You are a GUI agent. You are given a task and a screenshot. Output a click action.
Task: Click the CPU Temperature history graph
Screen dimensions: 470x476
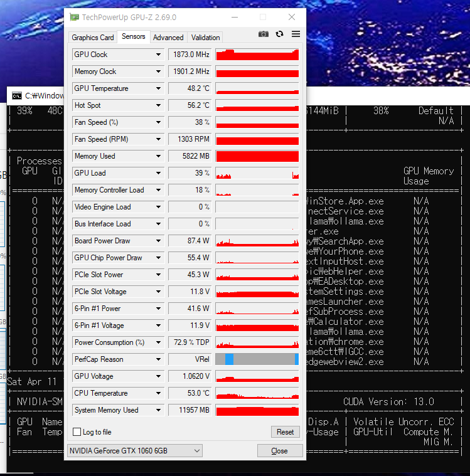tap(257, 393)
